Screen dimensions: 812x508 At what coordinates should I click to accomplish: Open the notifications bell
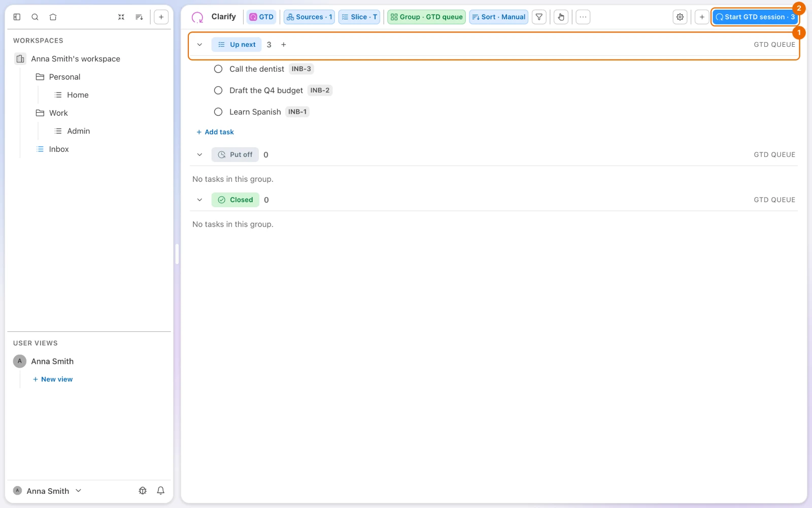pyautogui.click(x=160, y=491)
